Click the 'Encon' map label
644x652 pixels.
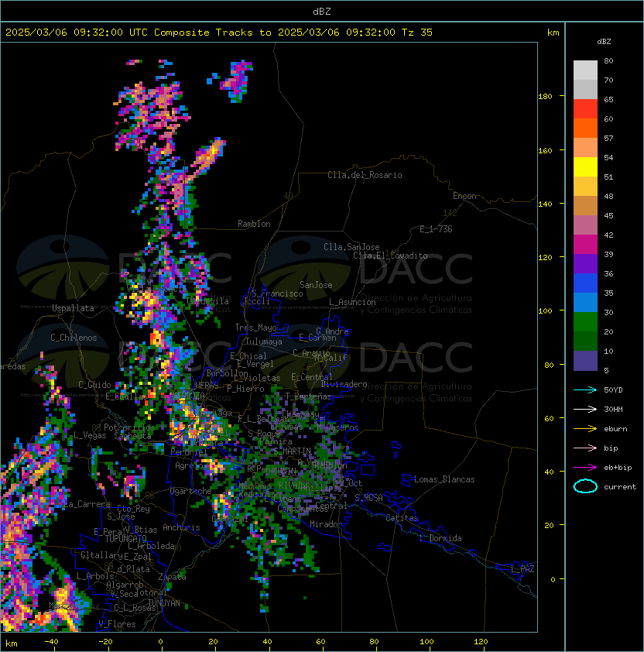point(464,196)
